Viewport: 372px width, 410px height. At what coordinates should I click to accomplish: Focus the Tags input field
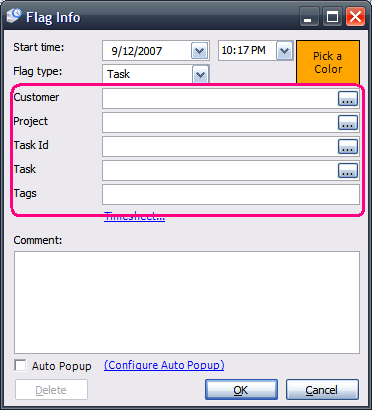coord(231,195)
